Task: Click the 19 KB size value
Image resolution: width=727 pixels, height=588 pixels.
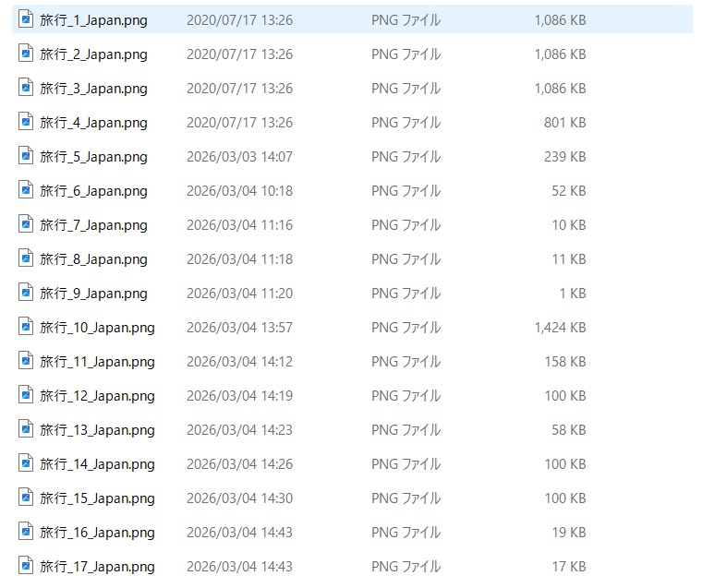Action: coord(569,533)
